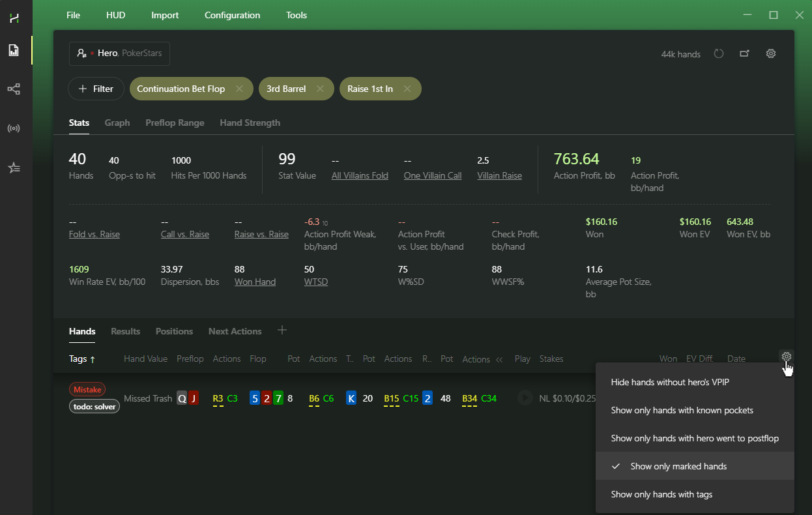Enable Hide hands without hero's VPIP
This screenshot has height=515, width=812.
695,382
